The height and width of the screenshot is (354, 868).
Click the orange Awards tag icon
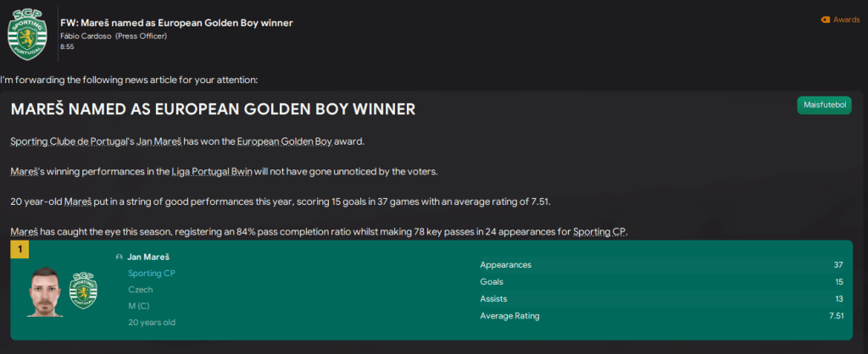tap(825, 19)
